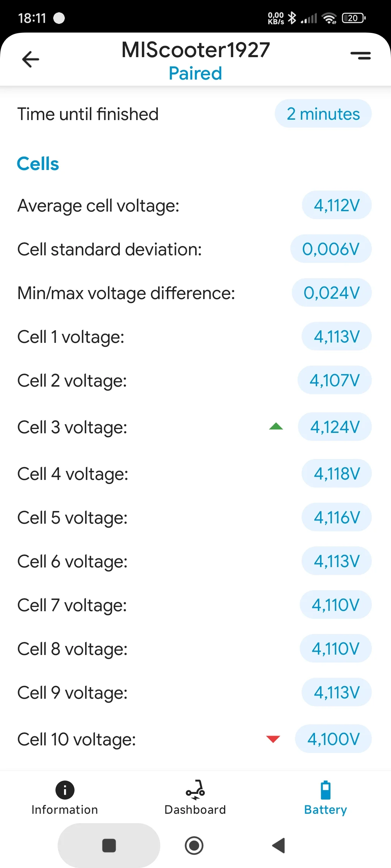Tap the Information tab icon
This screenshot has height=868, width=391.
tap(65, 790)
